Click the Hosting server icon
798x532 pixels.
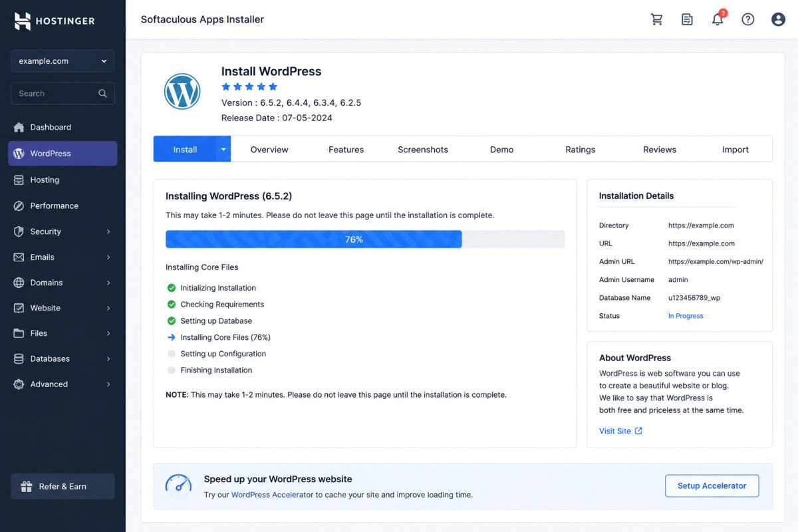(19, 180)
